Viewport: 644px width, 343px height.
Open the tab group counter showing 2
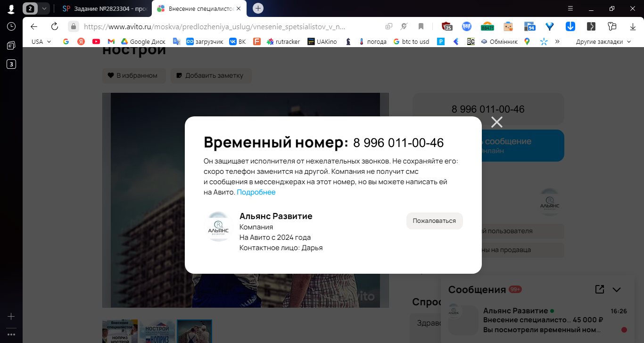click(x=30, y=8)
